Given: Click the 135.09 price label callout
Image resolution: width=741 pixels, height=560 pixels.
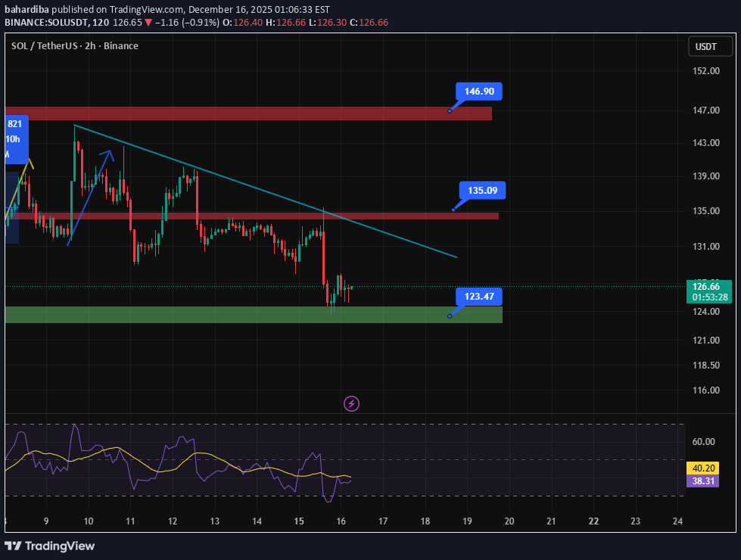Looking at the screenshot, I should [x=481, y=191].
